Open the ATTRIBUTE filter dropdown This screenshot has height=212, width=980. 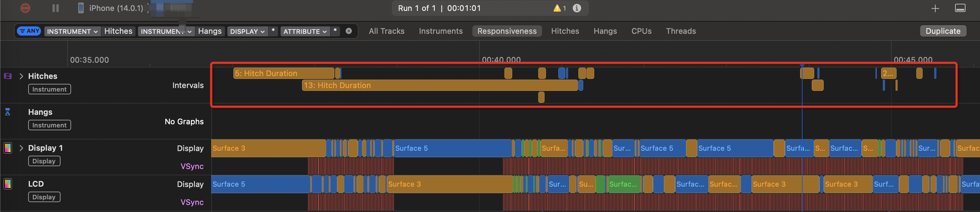[305, 31]
